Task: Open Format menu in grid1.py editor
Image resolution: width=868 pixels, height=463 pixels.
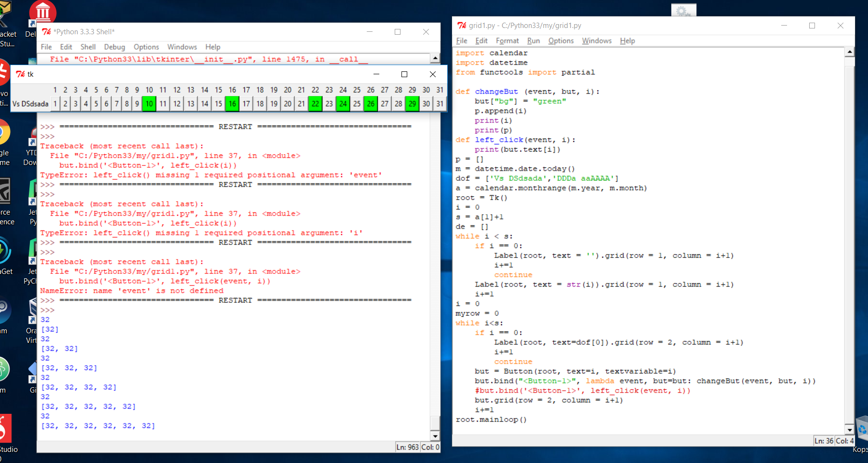Action: tap(507, 41)
